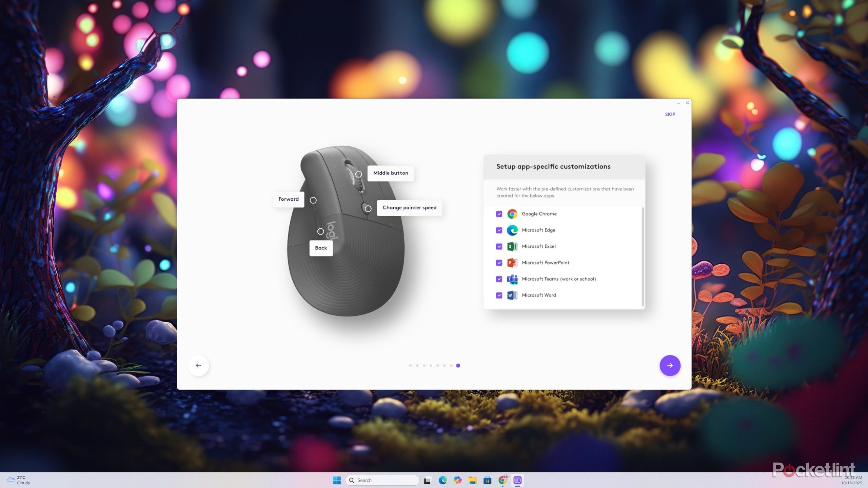Skip the setup via SKIP link
Viewport: 868px width, 488px height.
[670, 114]
